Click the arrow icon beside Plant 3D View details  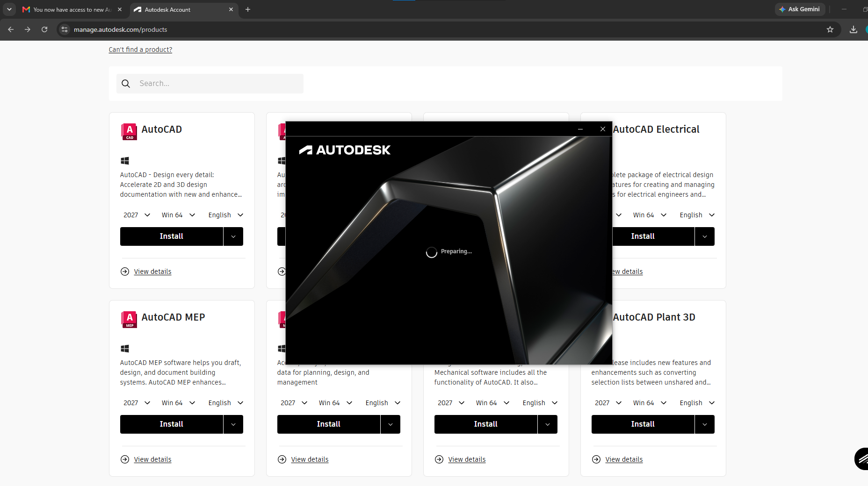(x=596, y=459)
